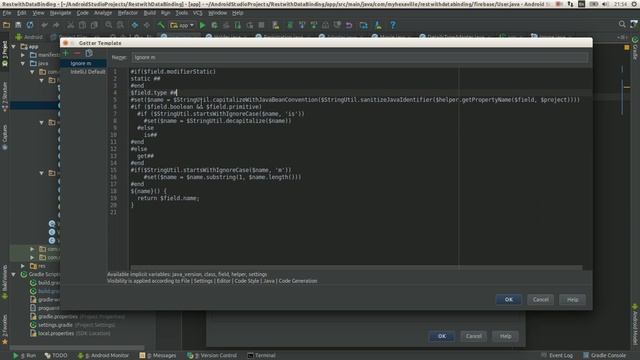Viewport: 640px width, 360px height.
Task: Copy the selected template using the copy icon
Action: [89, 53]
